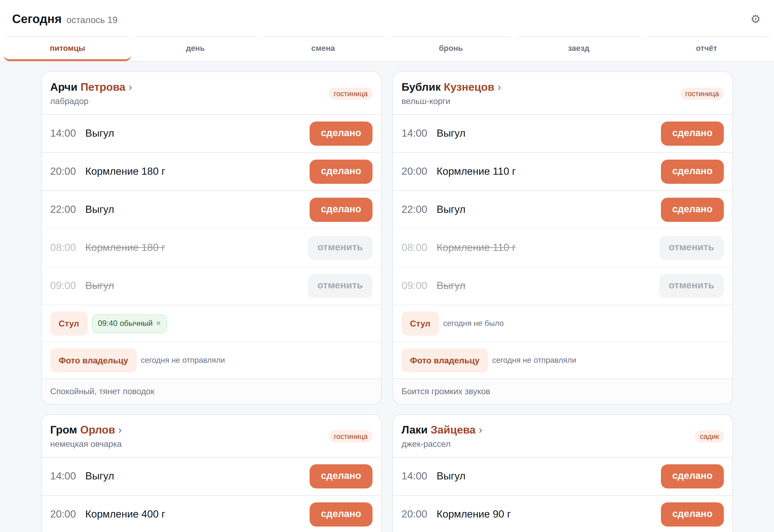Mark Арчи's 22:00 Выгул as сделано
774x532 pixels.
click(x=341, y=209)
